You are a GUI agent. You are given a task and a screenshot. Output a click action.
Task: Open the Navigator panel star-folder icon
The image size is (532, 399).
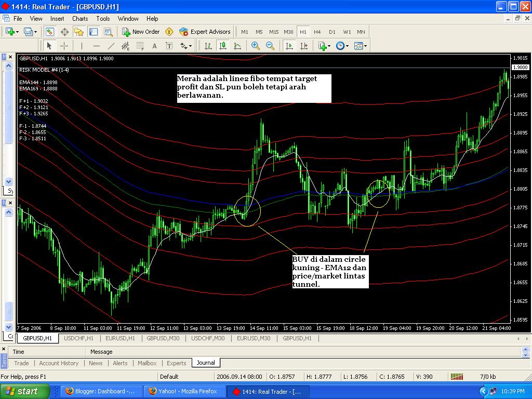[x=78, y=32]
